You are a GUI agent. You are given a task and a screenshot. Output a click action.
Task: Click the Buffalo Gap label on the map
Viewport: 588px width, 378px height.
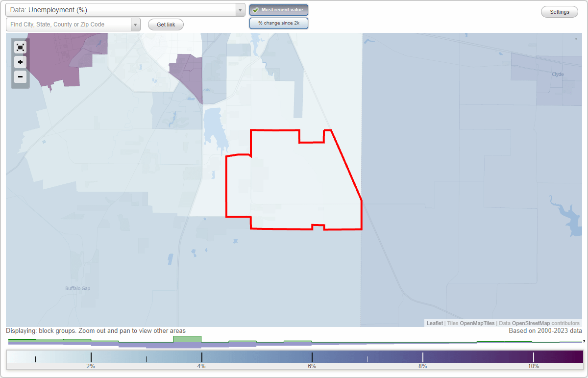77,288
